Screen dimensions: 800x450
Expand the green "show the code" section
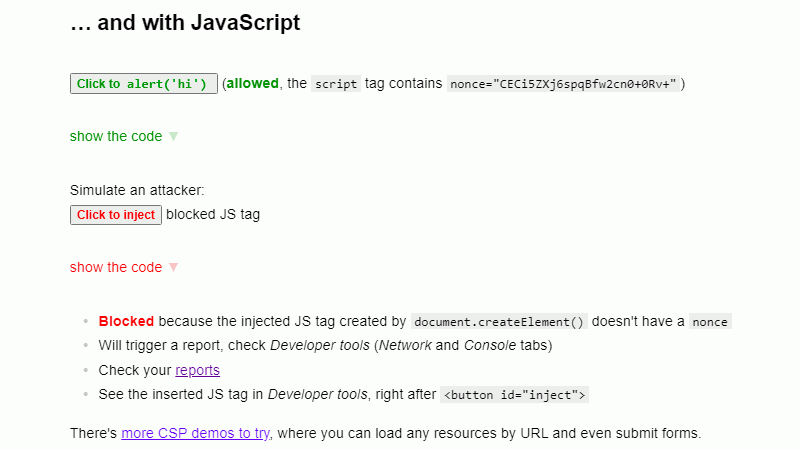coord(116,137)
